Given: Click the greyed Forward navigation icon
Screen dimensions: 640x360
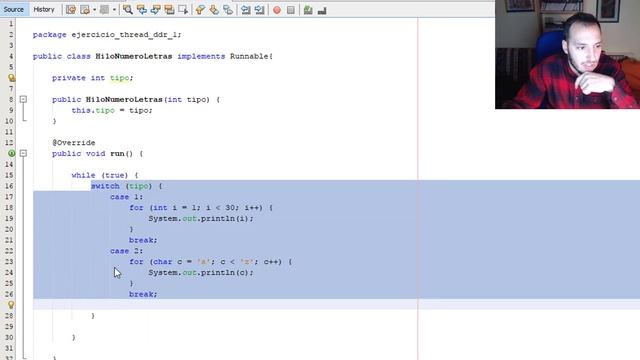Looking at the screenshot, I should [x=104, y=10].
